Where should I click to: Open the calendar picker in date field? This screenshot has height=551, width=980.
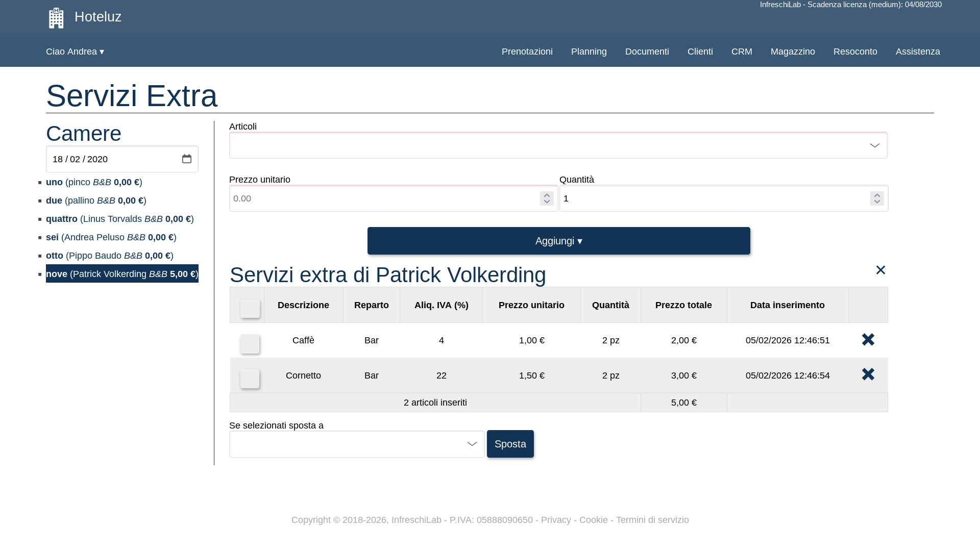coord(187,159)
